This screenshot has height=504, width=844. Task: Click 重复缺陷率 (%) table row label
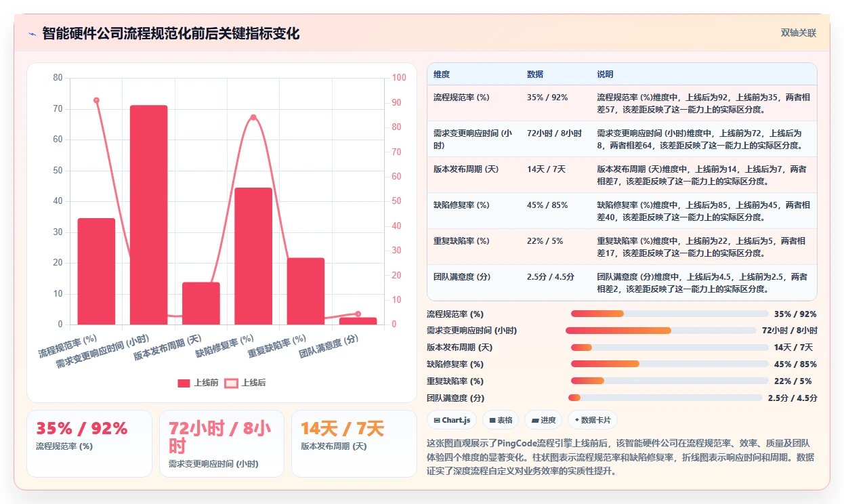[x=461, y=241]
